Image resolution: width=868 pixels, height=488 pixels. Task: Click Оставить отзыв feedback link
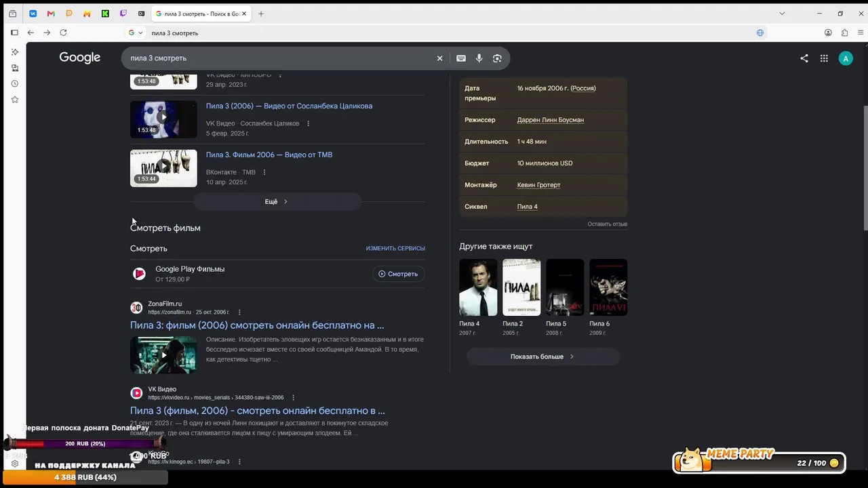[x=608, y=224]
